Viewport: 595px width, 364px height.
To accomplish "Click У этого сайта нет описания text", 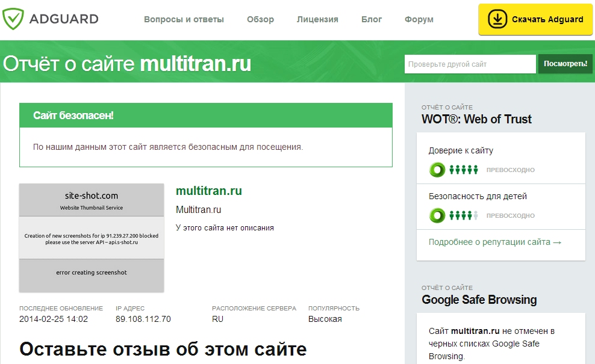I will pos(225,228).
